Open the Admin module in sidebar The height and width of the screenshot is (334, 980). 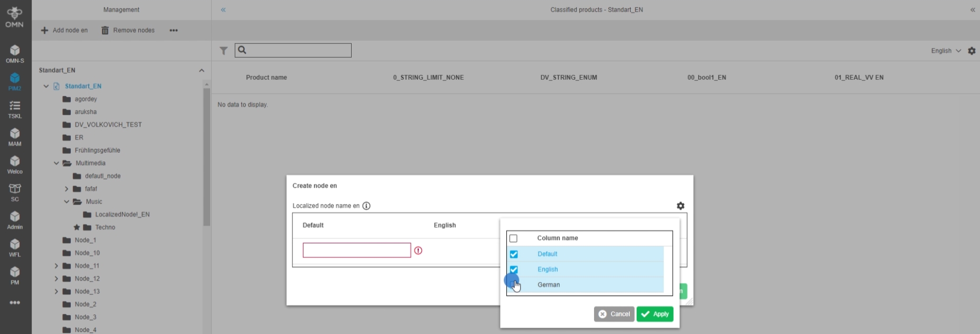pyautogui.click(x=15, y=220)
